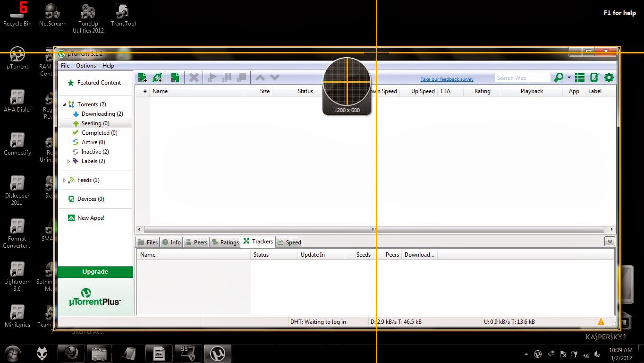Switch to the Trackers tab
The image size is (644, 363).
pyautogui.click(x=258, y=242)
